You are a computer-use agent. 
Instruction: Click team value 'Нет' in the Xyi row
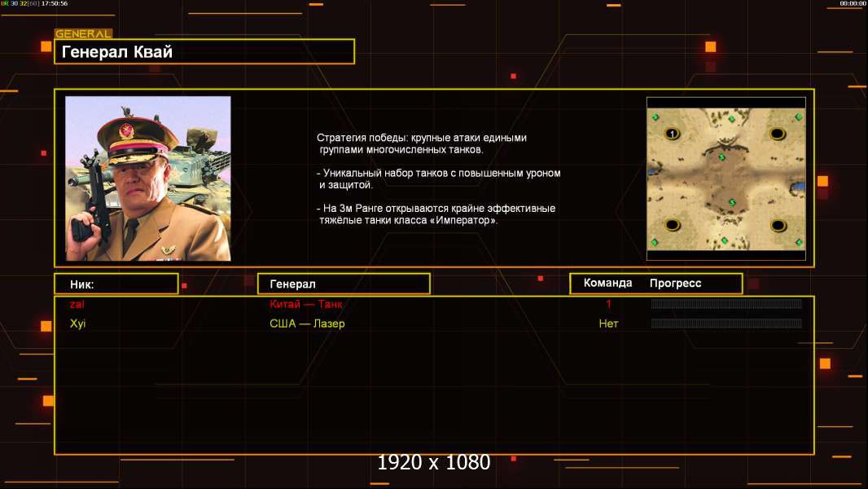click(x=608, y=324)
